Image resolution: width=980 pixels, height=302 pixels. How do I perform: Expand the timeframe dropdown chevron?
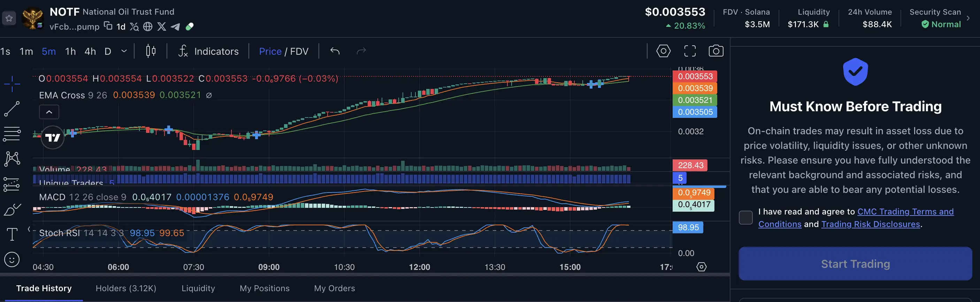124,51
